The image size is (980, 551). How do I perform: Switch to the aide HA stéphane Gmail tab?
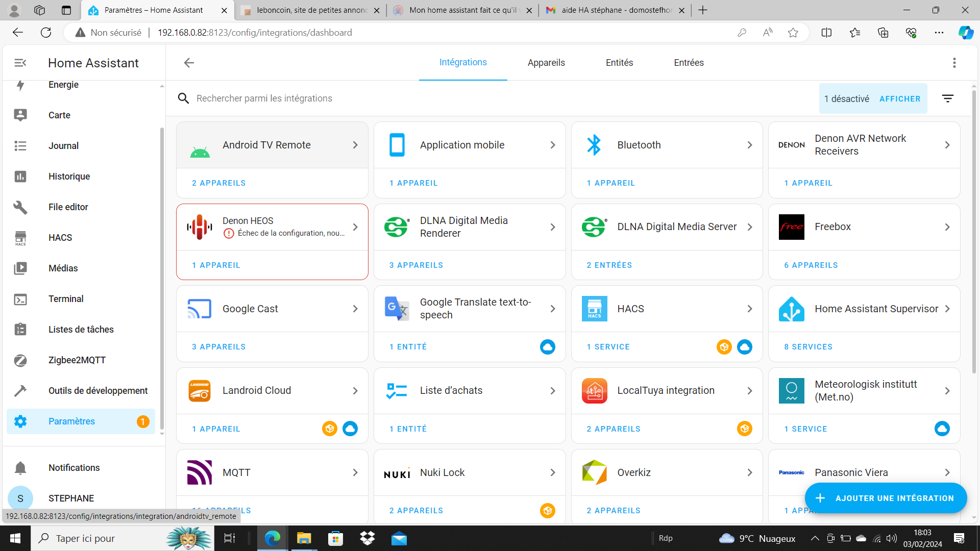(x=615, y=10)
